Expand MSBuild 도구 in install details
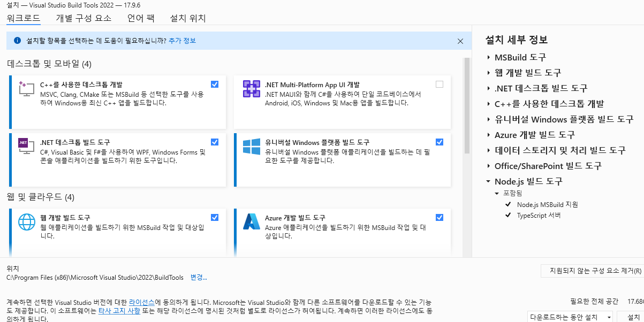The width and height of the screenshot is (644, 322). coord(488,57)
